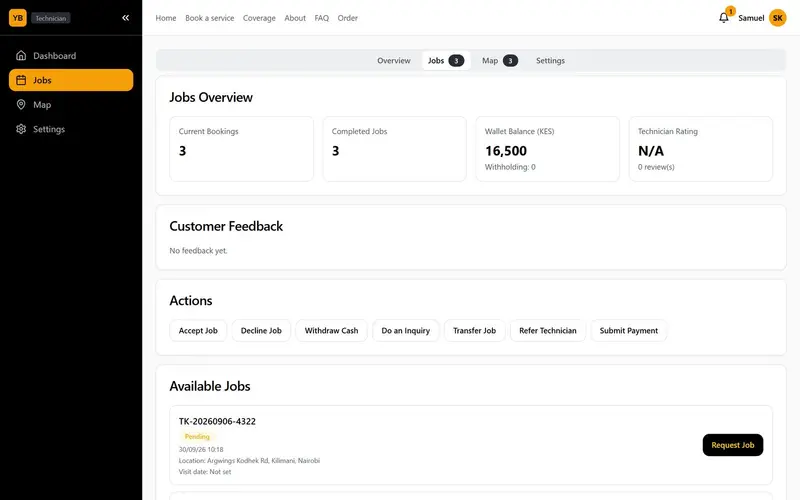Image resolution: width=800 pixels, height=500 pixels.
Task: Click the Jobs calendar icon in sidebar
Action: 21,80
